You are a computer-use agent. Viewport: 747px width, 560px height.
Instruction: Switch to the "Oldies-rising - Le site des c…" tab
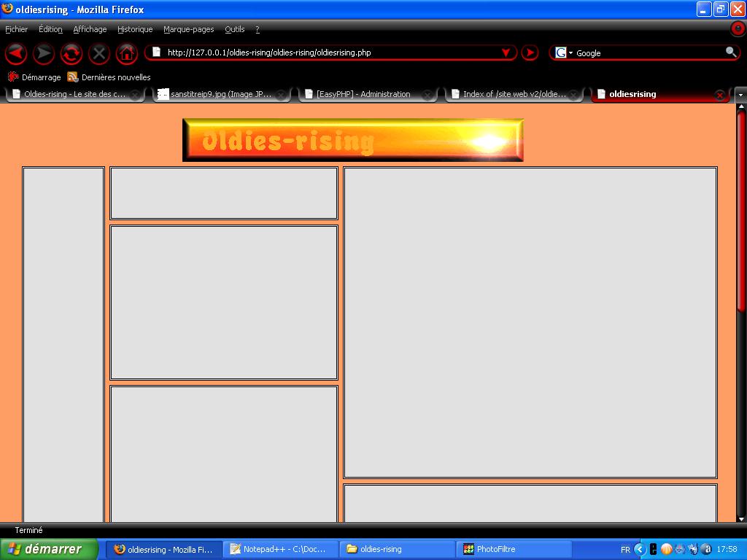(x=75, y=94)
